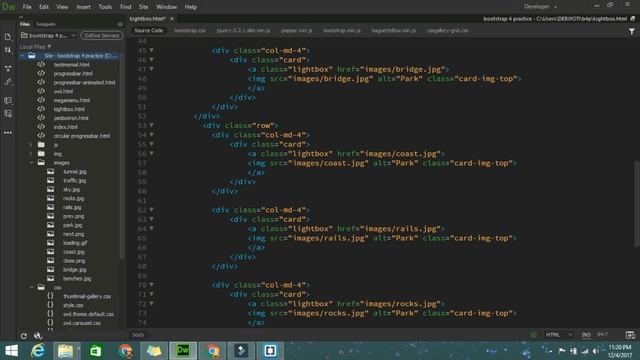640x360 pixels.
Task: Collapse the images folder in file tree
Action: pyautogui.click(x=31, y=163)
